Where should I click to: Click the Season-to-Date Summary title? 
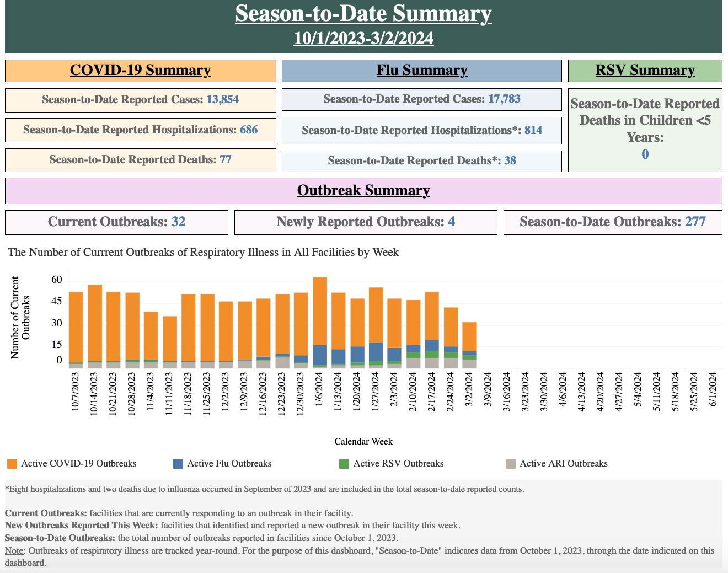[363, 13]
